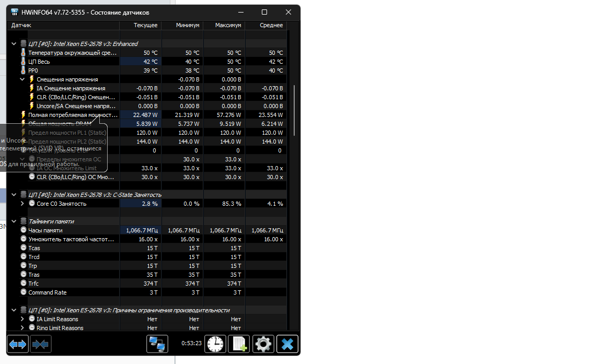This screenshot has width=602, height=364.
Task: Click current value 5.839 W of DRAM
Action: [x=147, y=124]
